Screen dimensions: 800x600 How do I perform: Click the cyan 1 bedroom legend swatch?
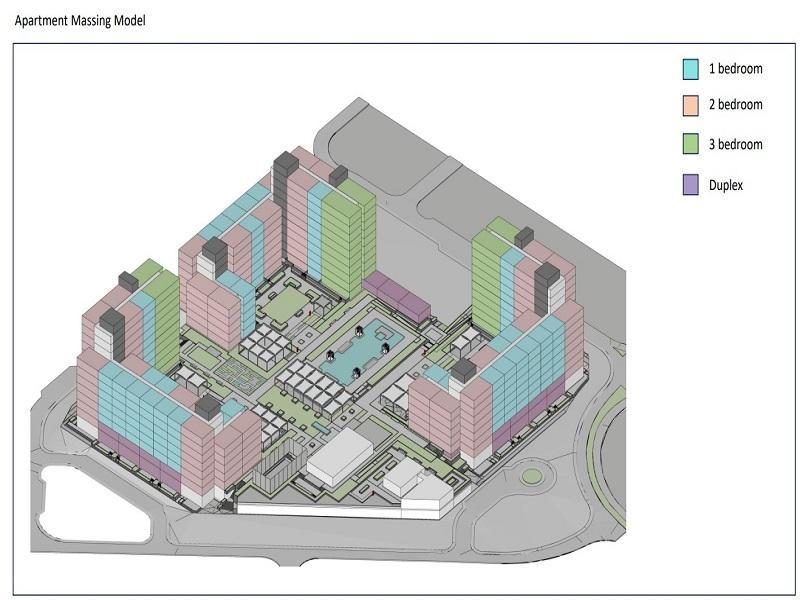point(690,69)
